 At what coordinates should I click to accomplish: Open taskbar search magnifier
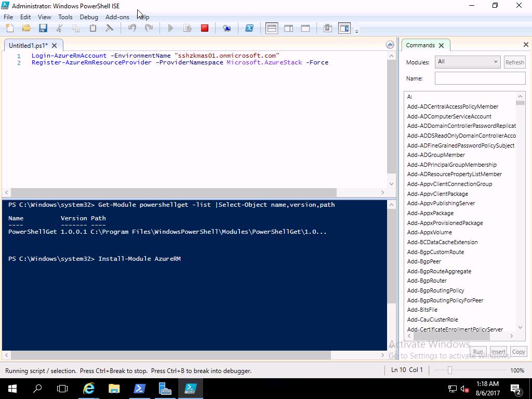pos(37,389)
